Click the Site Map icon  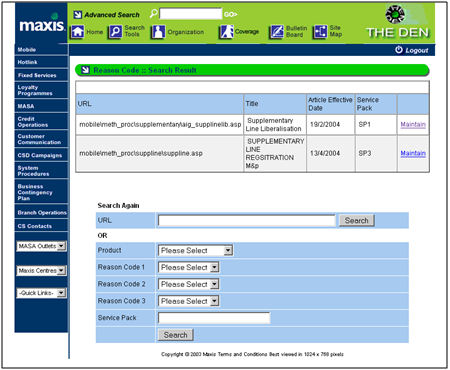[x=320, y=32]
